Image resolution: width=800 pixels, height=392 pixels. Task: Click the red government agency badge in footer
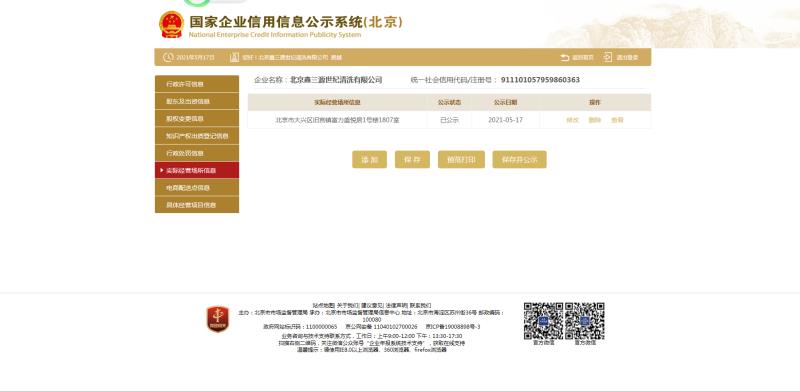[218, 319]
